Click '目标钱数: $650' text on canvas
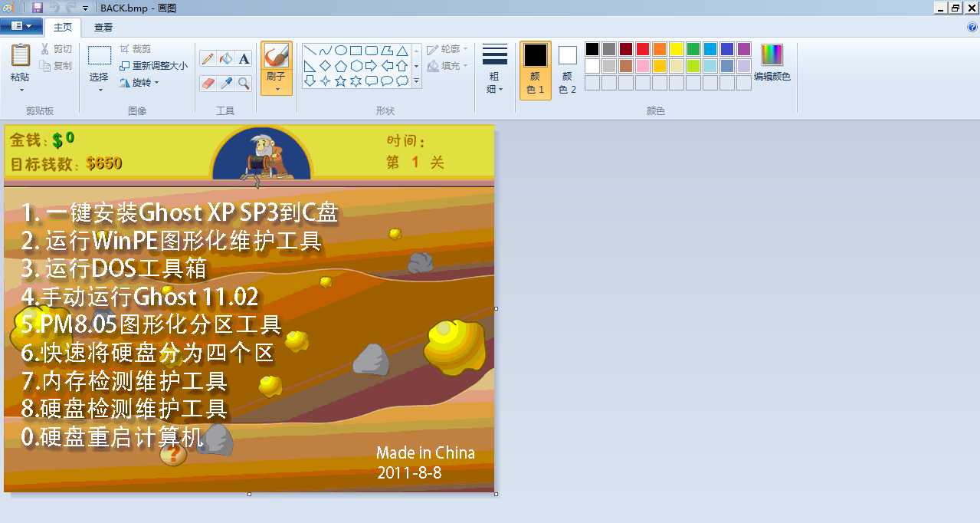980x523 pixels. coord(66,163)
